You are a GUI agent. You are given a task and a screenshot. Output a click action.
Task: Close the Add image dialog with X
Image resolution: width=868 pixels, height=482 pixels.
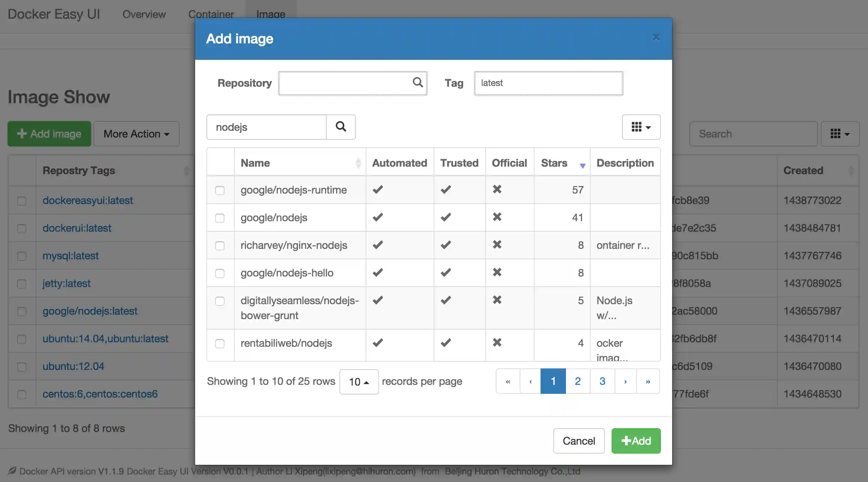pos(656,37)
